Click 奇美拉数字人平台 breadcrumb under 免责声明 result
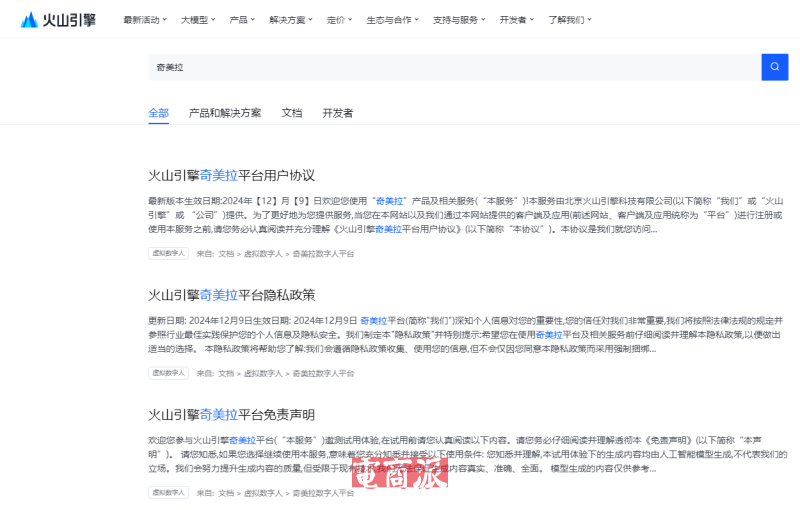 pos(323,493)
